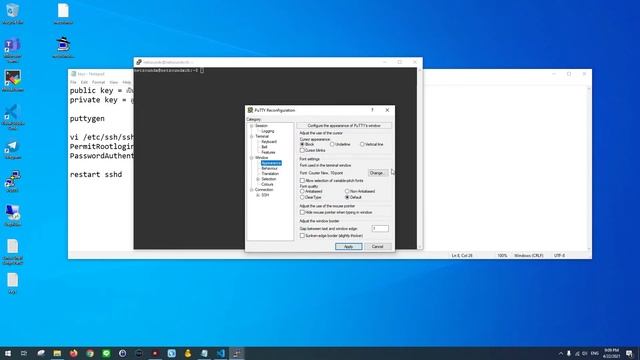The image size is (640, 360).
Task: Open MobaXterm desktop shortcut
Action: click(x=13, y=80)
